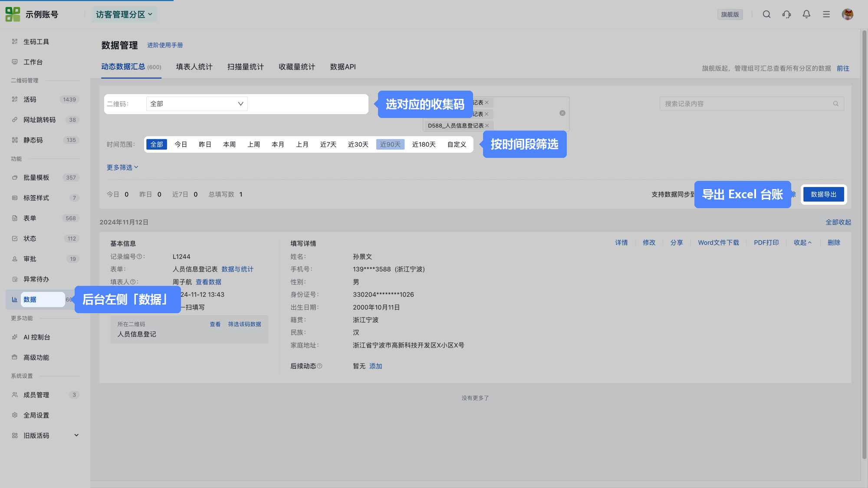Image resolution: width=868 pixels, height=488 pixels.
Task: Switch to 填表人统计 tab
Action: point(194,67)
